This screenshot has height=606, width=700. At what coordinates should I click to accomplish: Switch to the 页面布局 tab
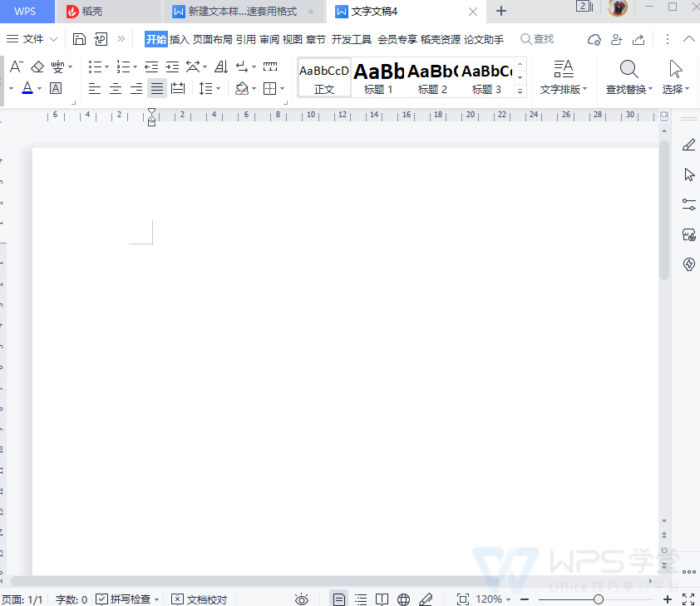[x=213, y=39]
